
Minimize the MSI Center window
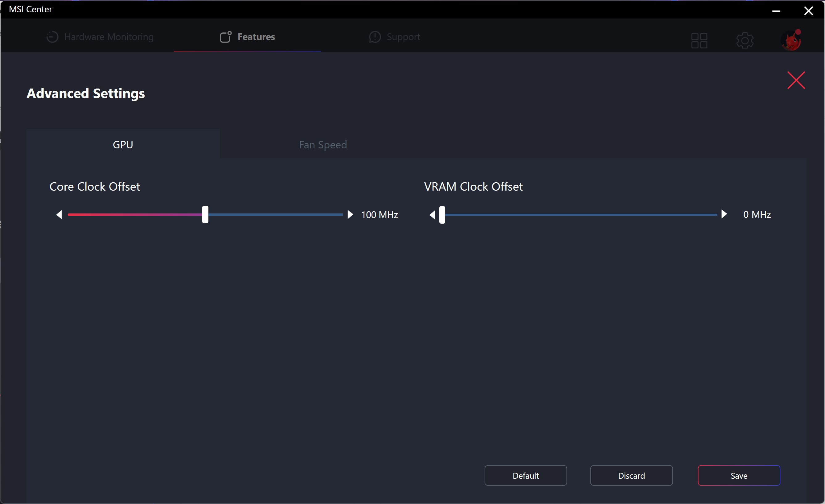pos(776,11)
